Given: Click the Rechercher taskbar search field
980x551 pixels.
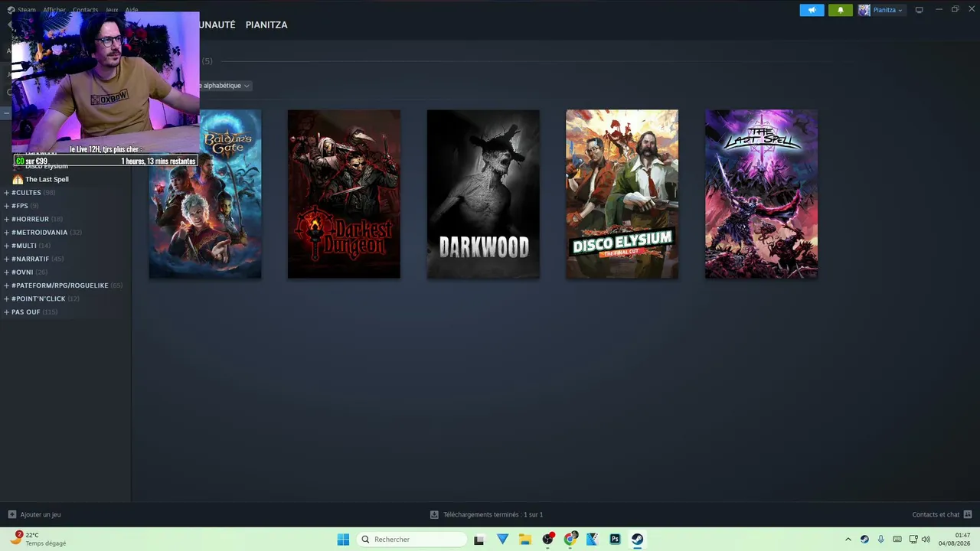Looking at the screenshot, I should (412, 540).
